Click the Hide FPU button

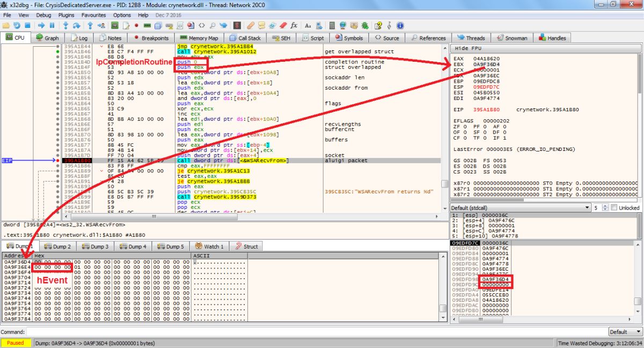[x=546, y=48]
